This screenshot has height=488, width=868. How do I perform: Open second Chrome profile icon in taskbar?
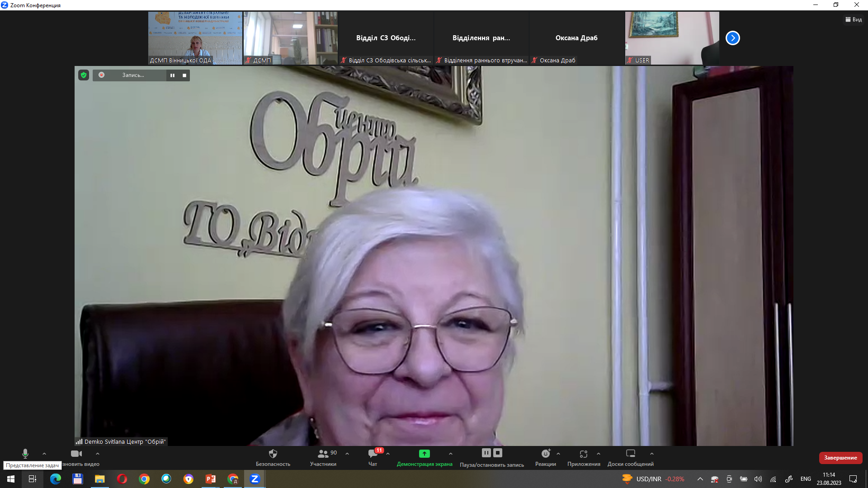[x=233, y=479]
